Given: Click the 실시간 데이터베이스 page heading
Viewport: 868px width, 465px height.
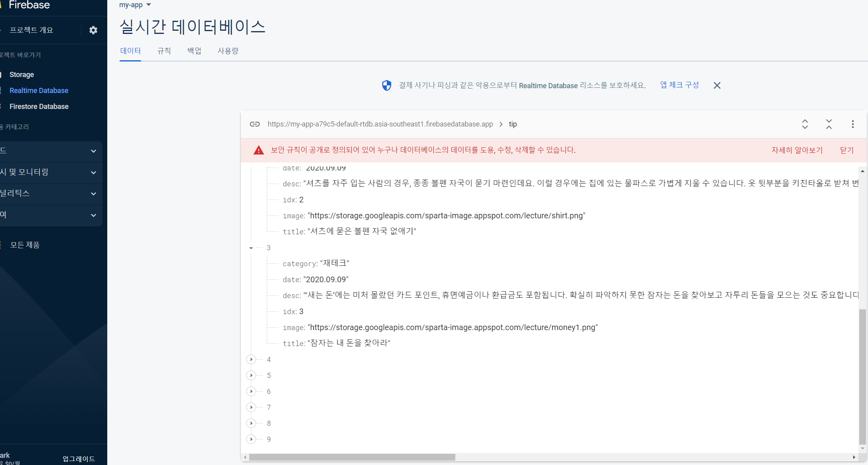Looking at the screenshot, I should pos(193,27).
